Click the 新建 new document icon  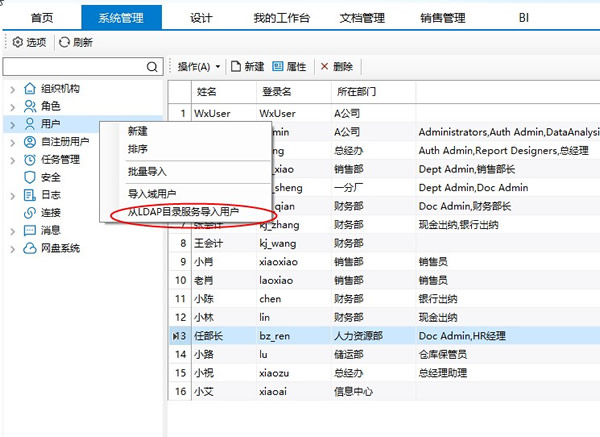click(236, 67)
